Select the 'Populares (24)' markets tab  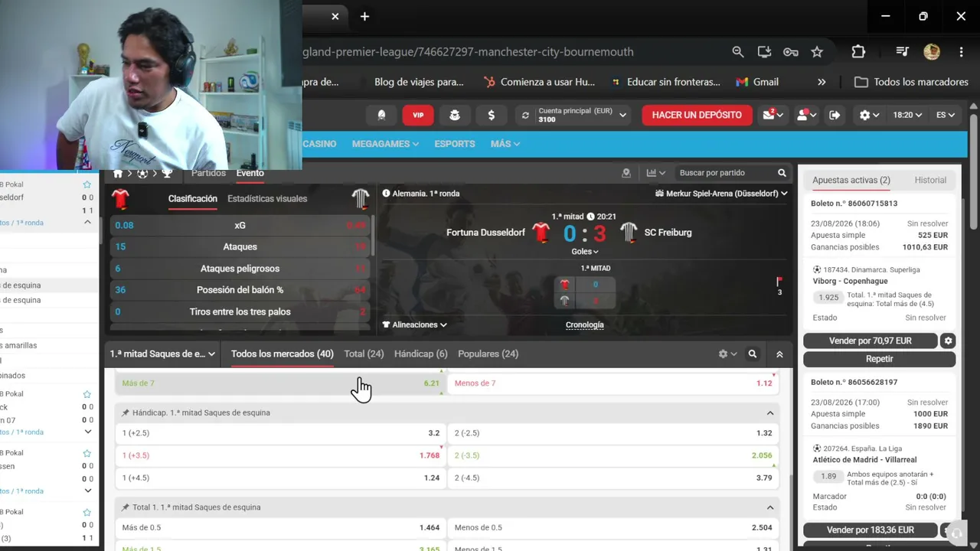pos(488,354)
